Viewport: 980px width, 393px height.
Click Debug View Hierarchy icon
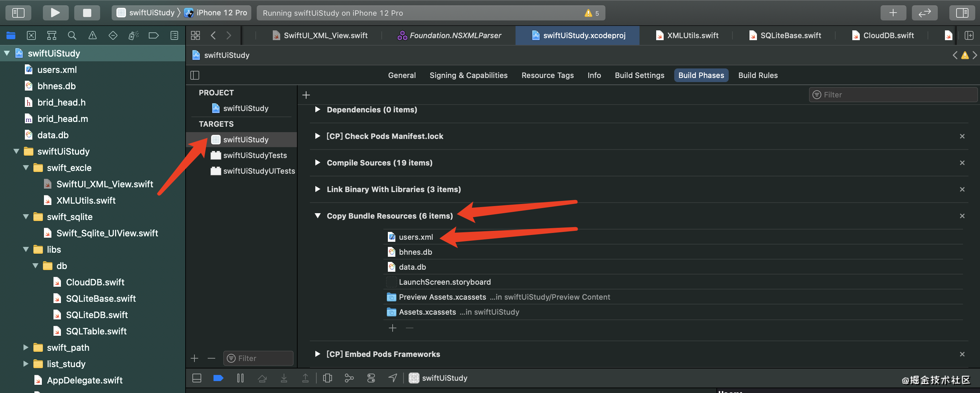[x=327, y=378]
